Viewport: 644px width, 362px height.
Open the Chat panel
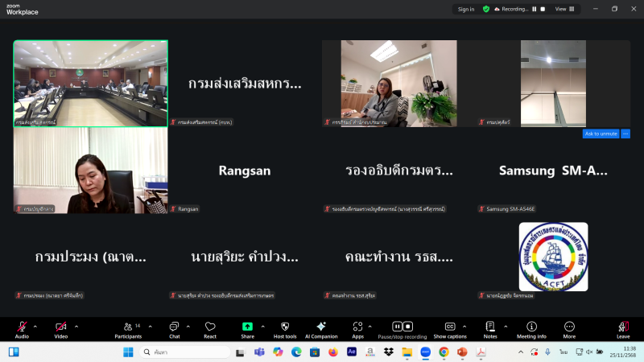(174, 328)
